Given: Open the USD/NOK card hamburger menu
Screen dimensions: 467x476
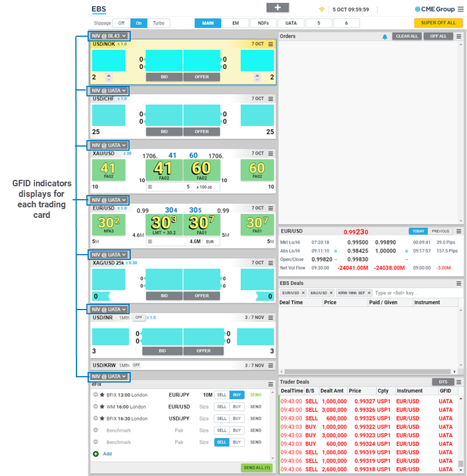Looking at the screenshot, I should (x=270, y=44).
